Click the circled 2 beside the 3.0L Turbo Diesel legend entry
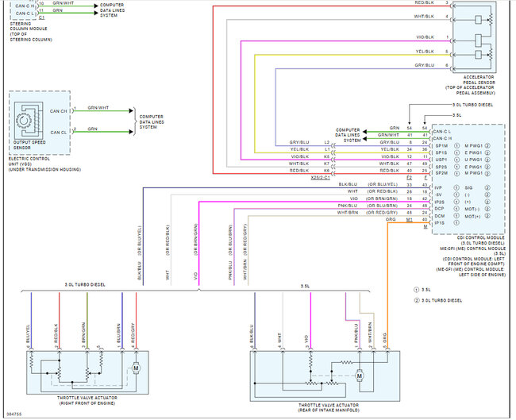This screenshot has height=420, width=516. (x=416, y=300)
